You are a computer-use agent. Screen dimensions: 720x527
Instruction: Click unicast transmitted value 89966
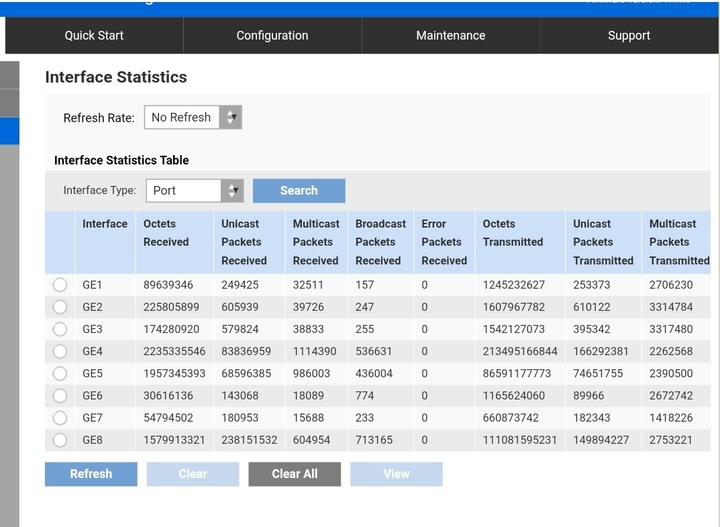[589, 396]
